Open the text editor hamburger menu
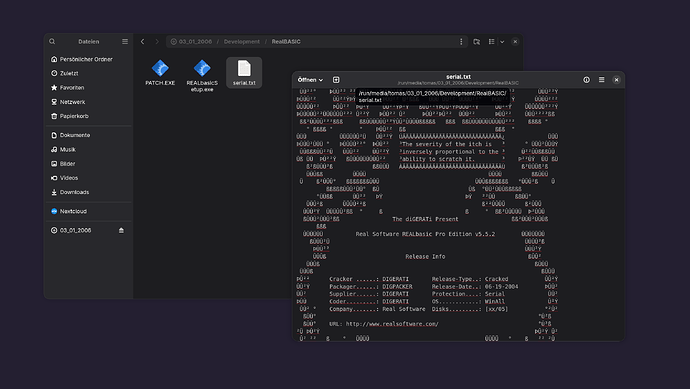690x389 pixels. click(602, 80)
